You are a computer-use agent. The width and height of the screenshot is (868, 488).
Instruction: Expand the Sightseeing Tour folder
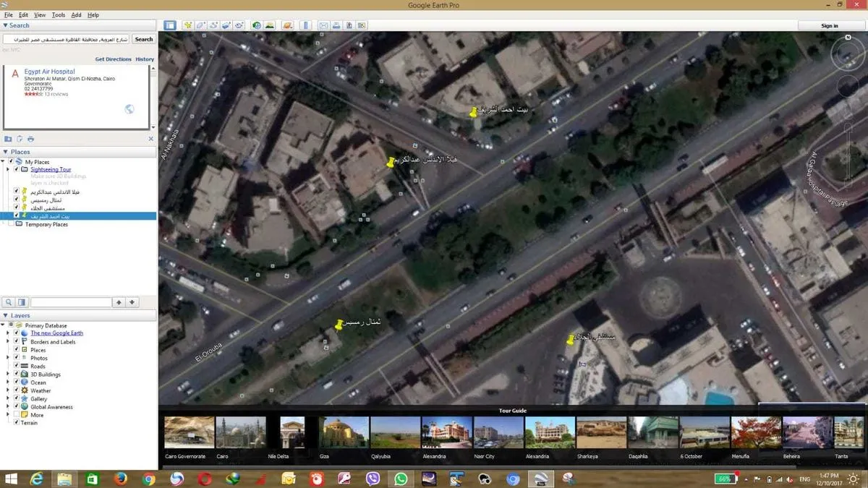8,169
